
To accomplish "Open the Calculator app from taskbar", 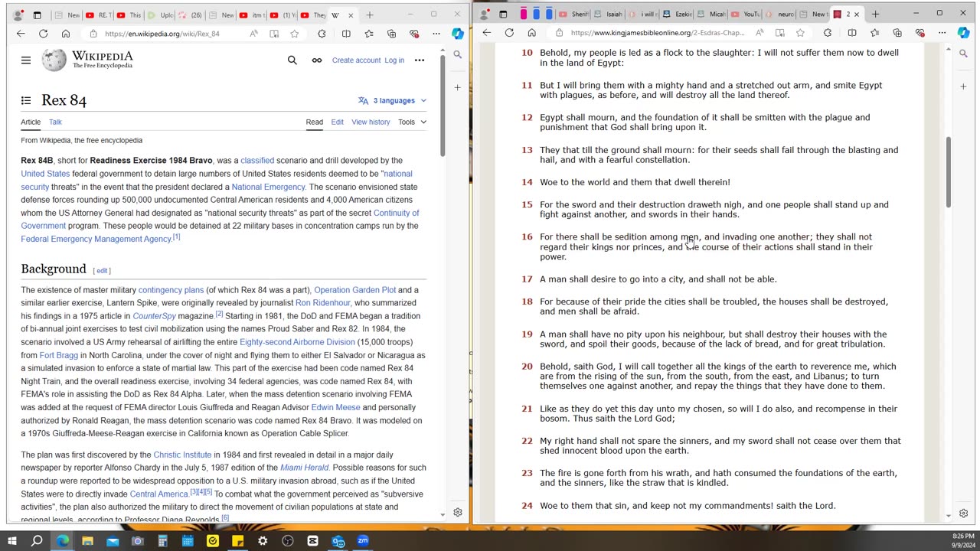I will click(162, 541).
